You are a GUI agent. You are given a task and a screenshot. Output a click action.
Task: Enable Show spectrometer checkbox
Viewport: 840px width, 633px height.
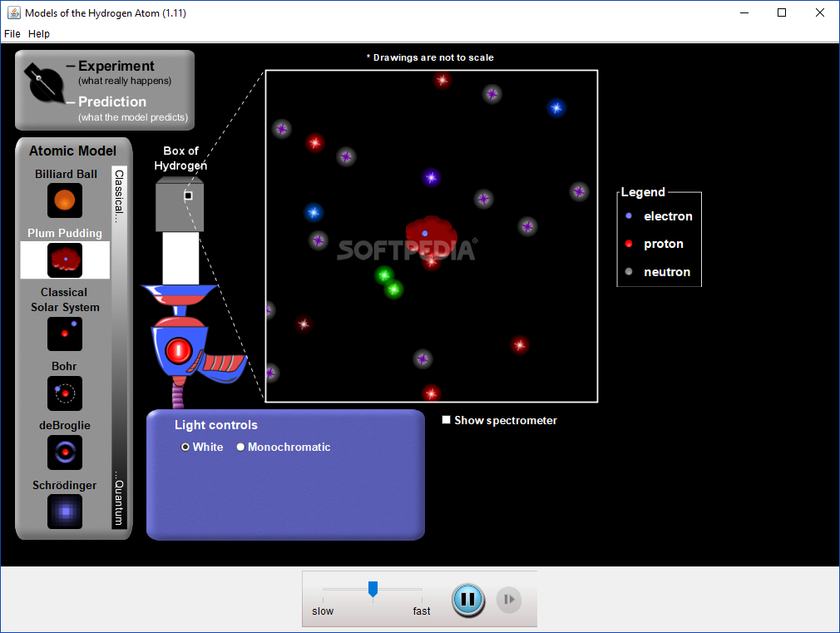(446, 420)
